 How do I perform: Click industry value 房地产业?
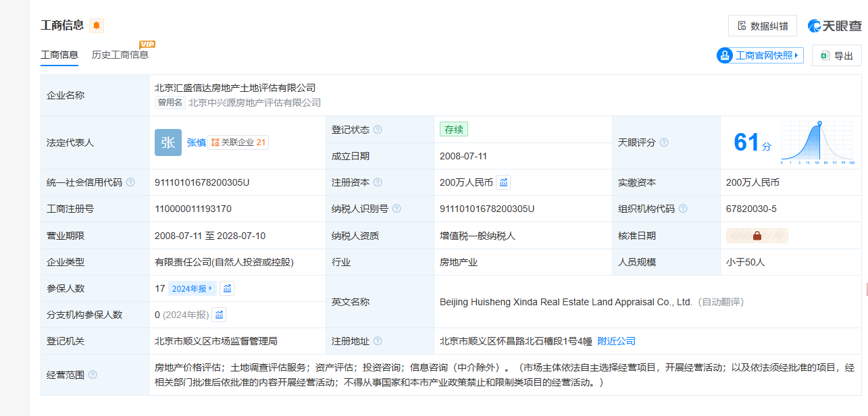tap(459, 262)
